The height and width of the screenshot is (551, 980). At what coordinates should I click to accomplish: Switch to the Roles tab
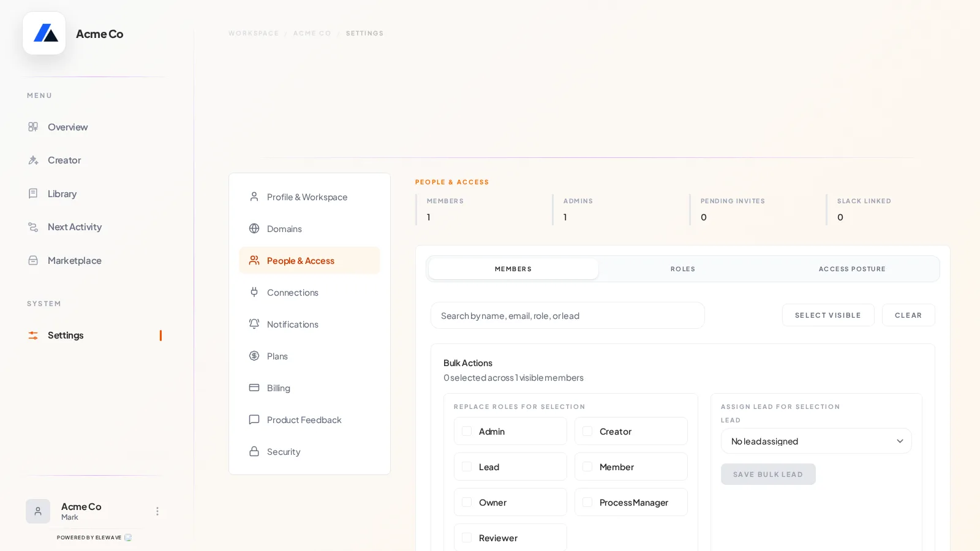[683, 269]
